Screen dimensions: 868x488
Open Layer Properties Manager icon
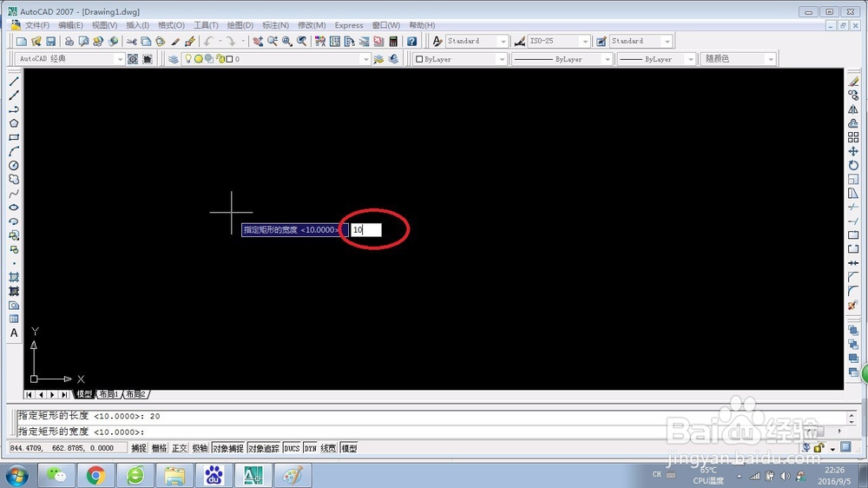174,59
